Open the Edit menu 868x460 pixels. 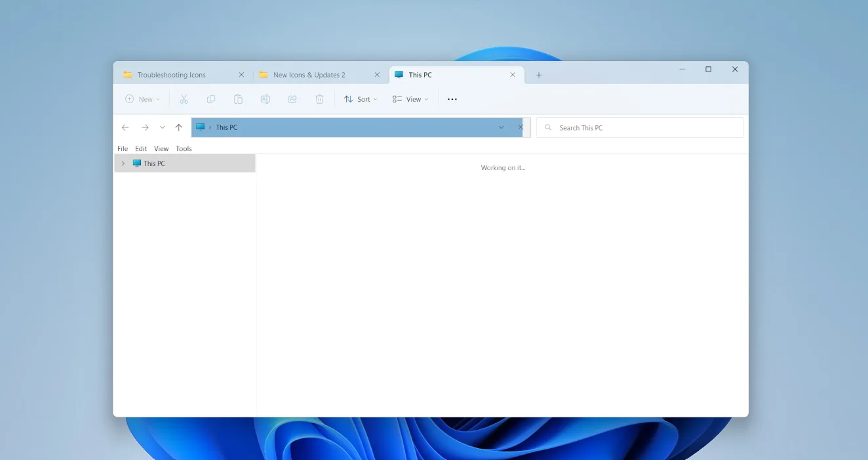pyautogui.click(x=141, y=149)
